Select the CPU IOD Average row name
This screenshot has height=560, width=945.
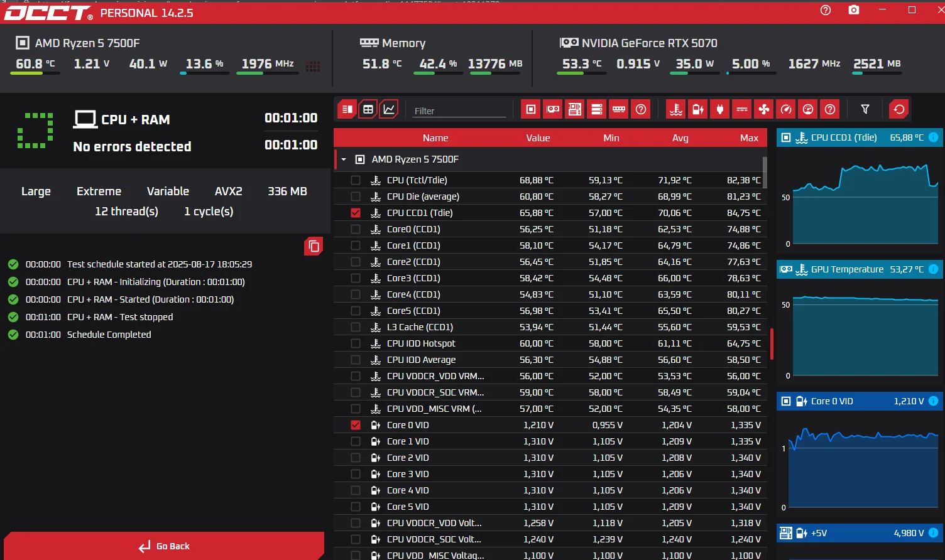[421, 360]
